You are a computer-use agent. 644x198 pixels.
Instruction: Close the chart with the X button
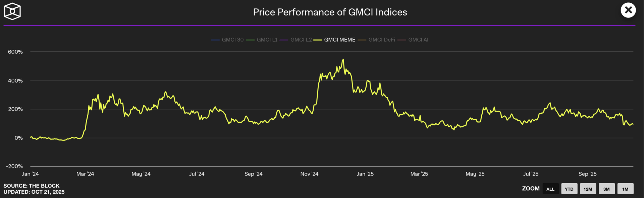click(628, 10)
